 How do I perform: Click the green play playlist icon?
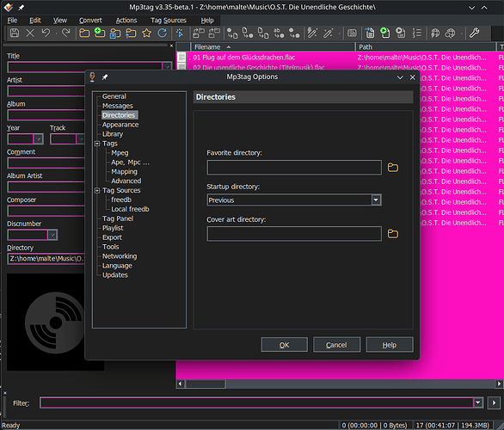click(384, 33)
